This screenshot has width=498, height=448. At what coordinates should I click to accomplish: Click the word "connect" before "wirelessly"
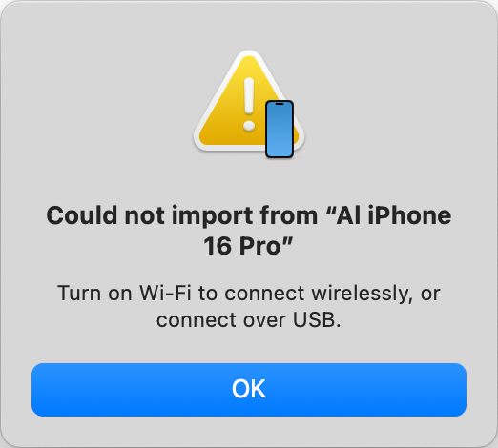coord(264,293)
